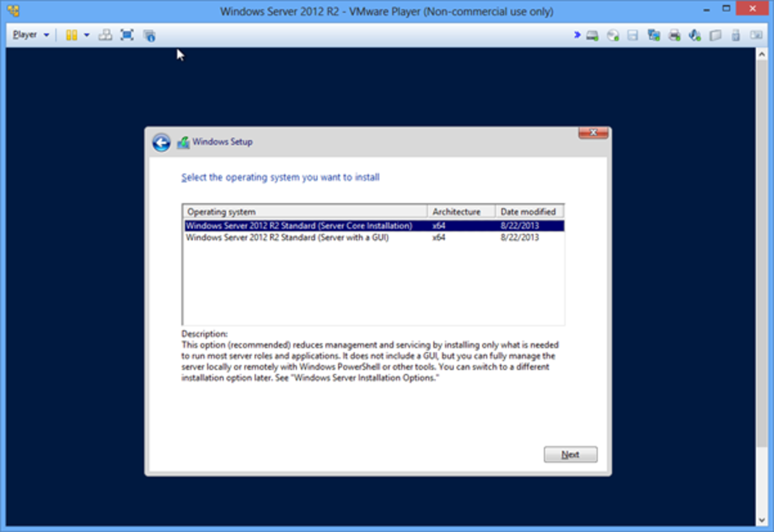Screen dimensions: 774x532
Task: Click the printer device icon
Action: pyautogui.click(x=674, y=35)
